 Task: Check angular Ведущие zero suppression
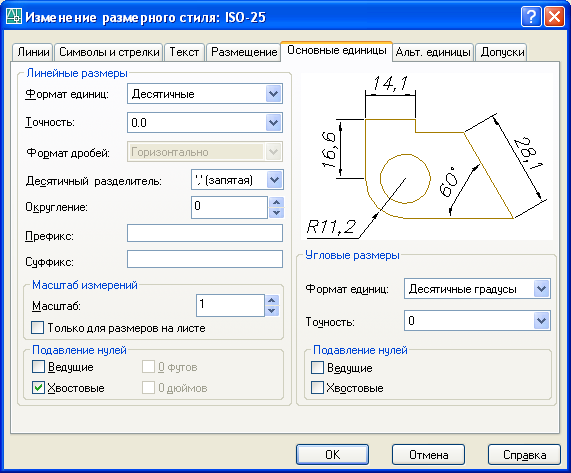(317, 368)
